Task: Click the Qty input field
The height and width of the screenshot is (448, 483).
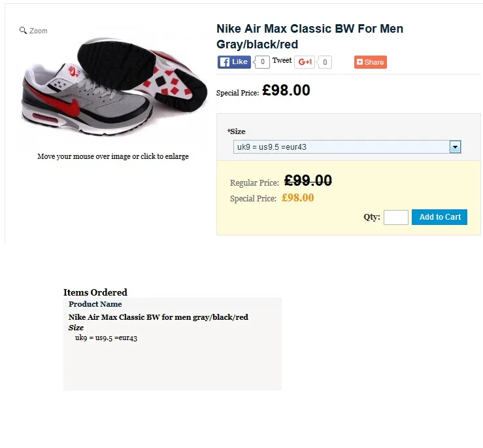Action: tap(396, 217)
